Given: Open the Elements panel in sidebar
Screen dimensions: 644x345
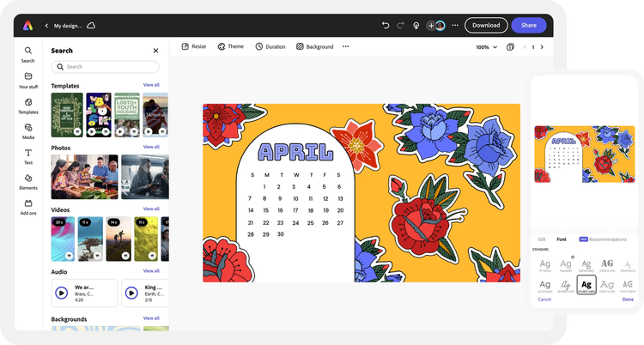Looking at the screenshot, I should coord(28,182).
